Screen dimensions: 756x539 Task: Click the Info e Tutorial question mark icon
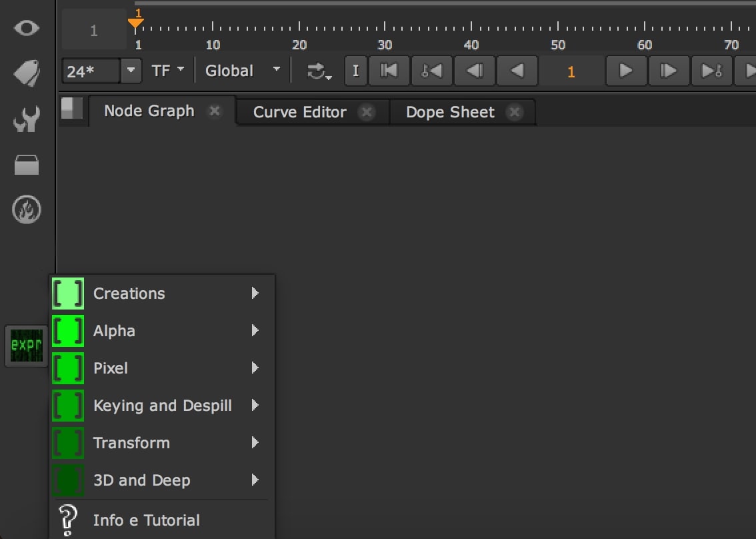[x=67, y=520]
